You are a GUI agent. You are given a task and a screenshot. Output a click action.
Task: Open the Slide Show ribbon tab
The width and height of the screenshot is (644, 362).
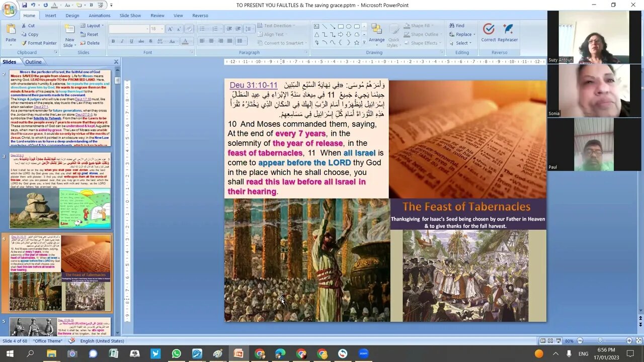130,16
